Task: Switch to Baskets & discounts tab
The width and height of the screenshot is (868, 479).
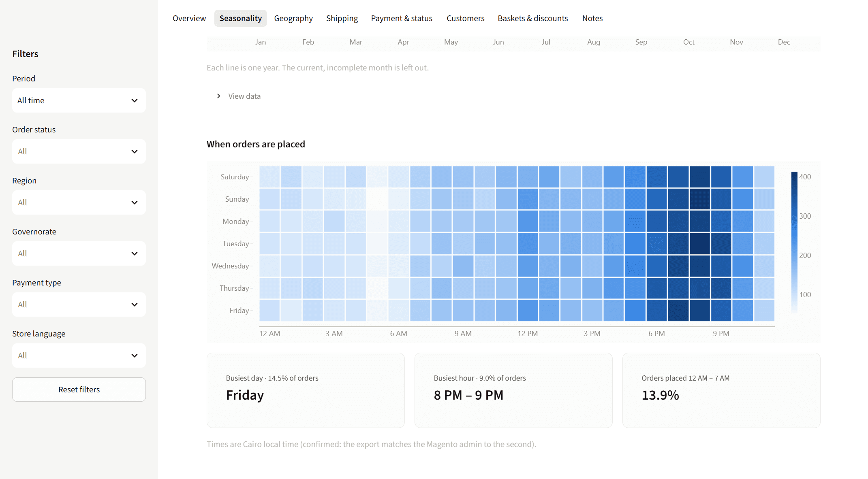Action: (533, 18)
